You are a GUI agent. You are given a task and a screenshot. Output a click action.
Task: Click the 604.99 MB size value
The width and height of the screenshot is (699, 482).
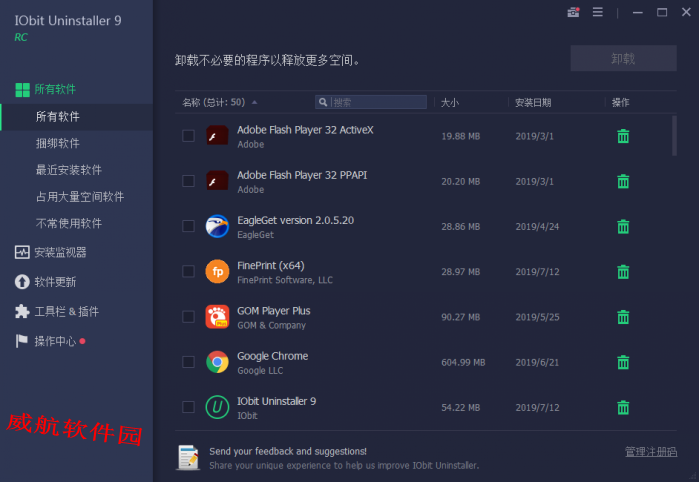(x=463, y=363)
